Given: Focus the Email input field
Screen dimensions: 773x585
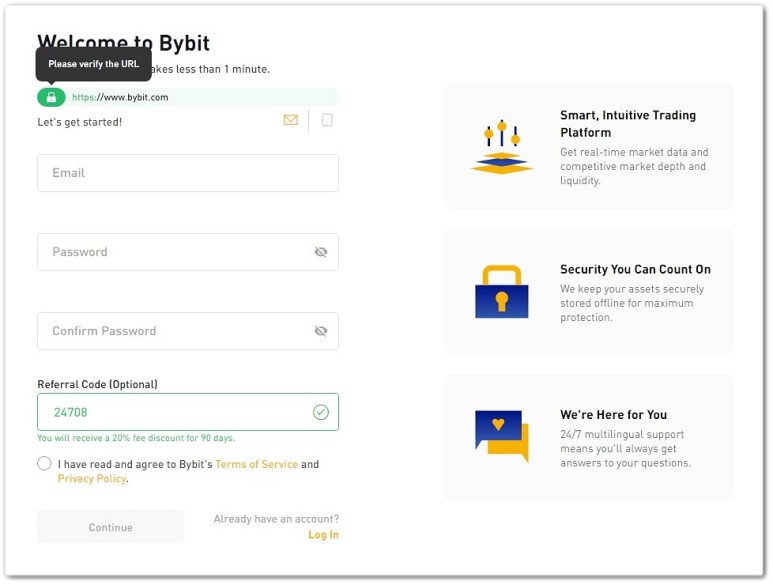Looking at the screenshot, I should point(188,173).
